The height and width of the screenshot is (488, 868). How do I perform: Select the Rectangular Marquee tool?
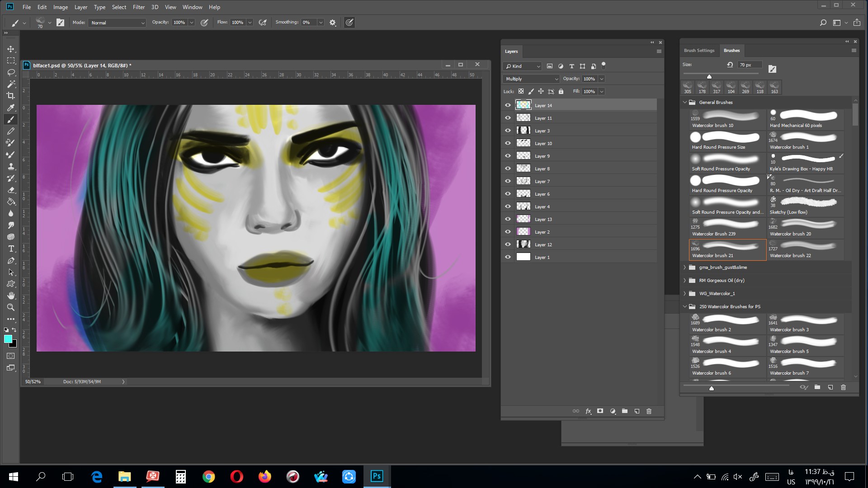pos(11,61)
